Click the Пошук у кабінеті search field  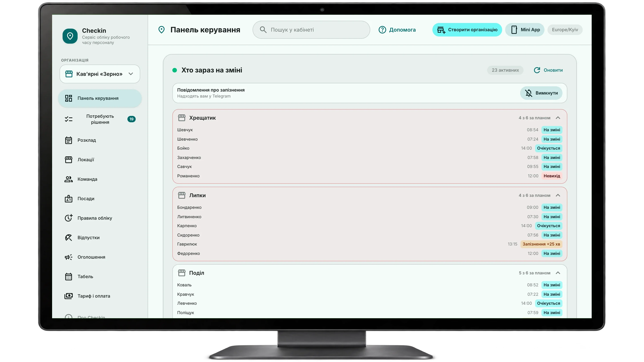pos(311,30)
